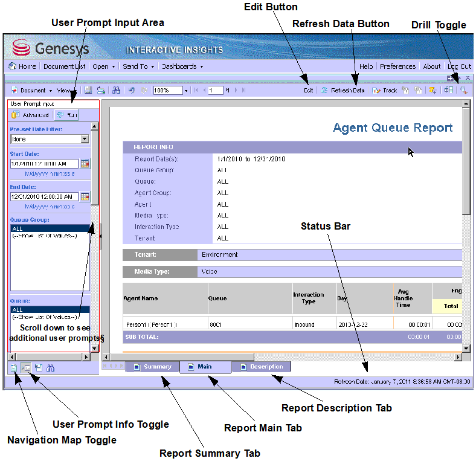Click the Find binoculars icon in toolbar
The image size is (476, 464).
tap(117, 90)
